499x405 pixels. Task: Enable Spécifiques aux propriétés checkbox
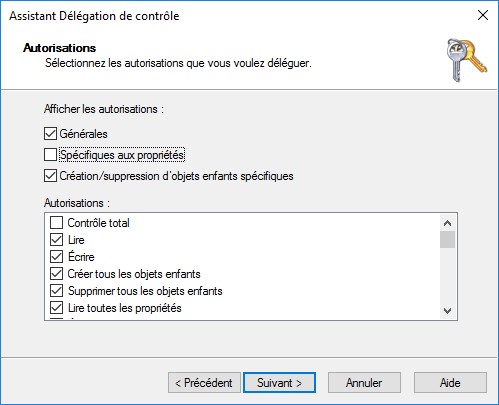(50, 155)
